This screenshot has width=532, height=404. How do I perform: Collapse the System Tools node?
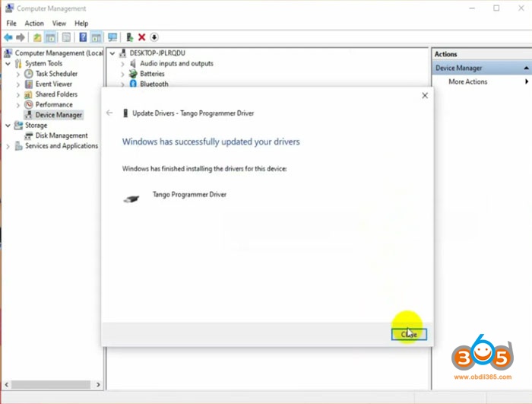8,64
